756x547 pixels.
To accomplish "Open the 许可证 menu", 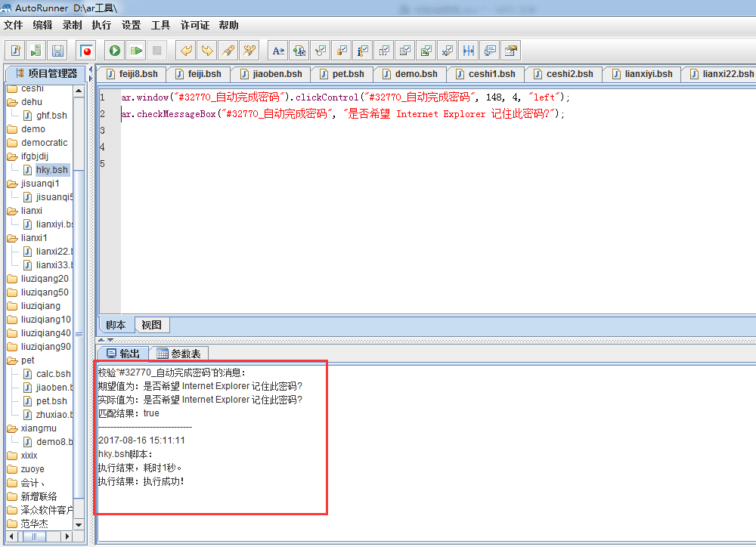I will coord(194,25).
